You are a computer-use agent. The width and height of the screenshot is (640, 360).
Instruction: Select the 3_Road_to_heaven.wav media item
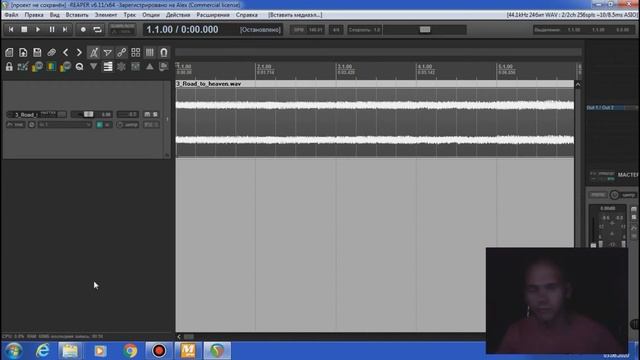click(374, 118)
